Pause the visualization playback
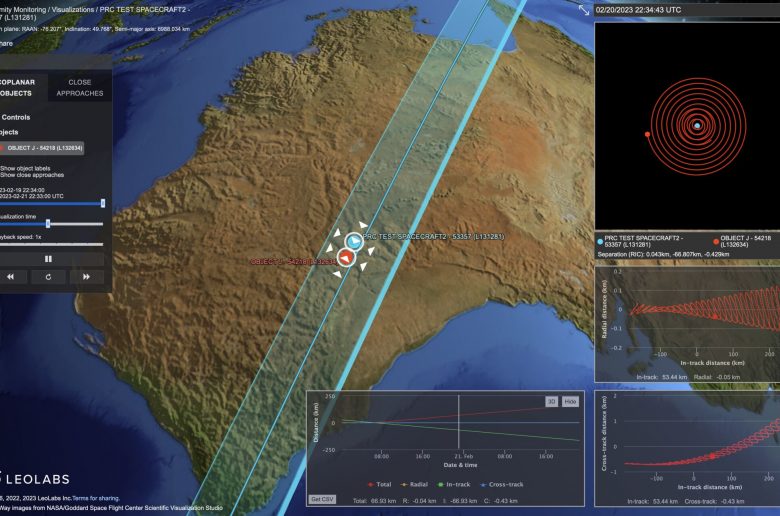The height and width of the screenshot is (516, 780). point(48,259)
